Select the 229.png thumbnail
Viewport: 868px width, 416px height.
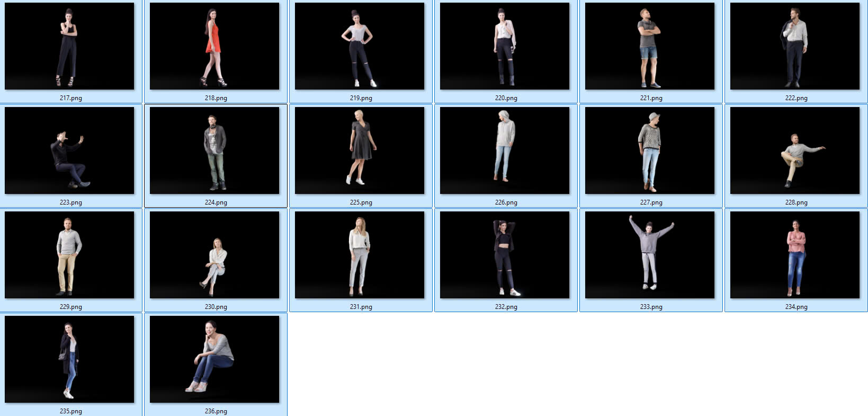(69, 255)
